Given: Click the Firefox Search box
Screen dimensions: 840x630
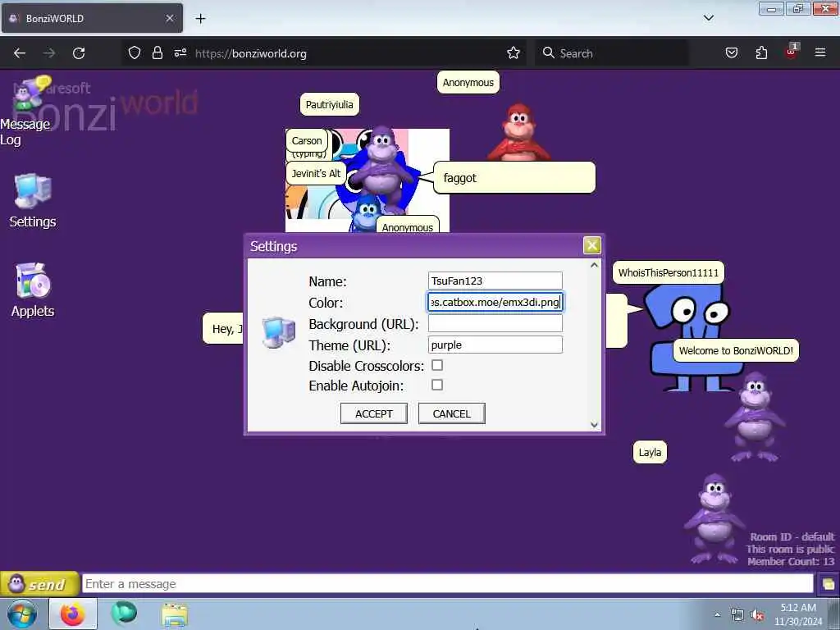Looking at the screenshot, I should [x=612, y=53].
